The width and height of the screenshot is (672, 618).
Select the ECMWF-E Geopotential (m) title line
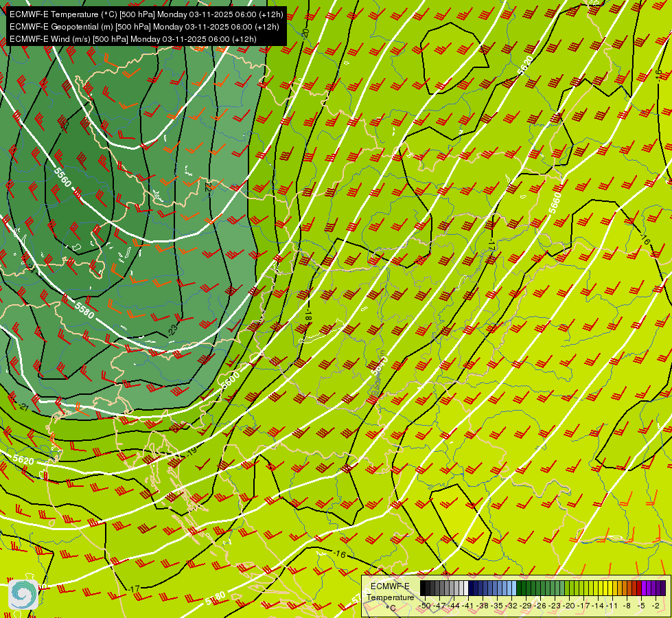[144, 27]
